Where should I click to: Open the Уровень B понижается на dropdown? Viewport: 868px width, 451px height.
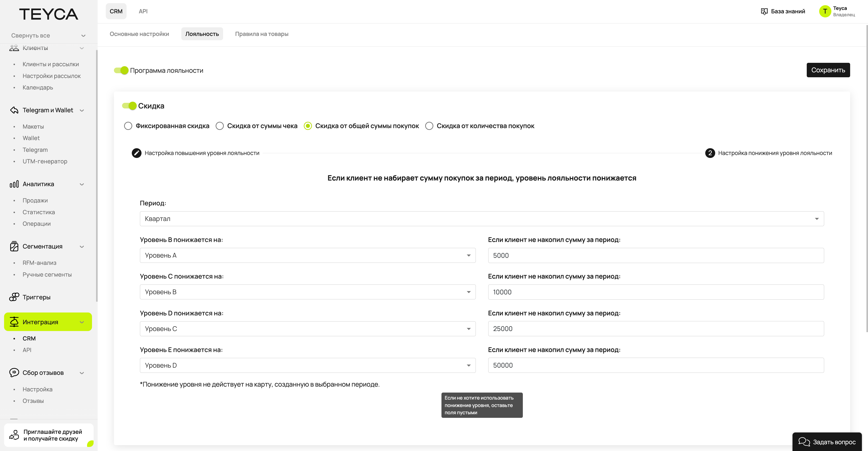pyautogui.click(x=307, y=255)
